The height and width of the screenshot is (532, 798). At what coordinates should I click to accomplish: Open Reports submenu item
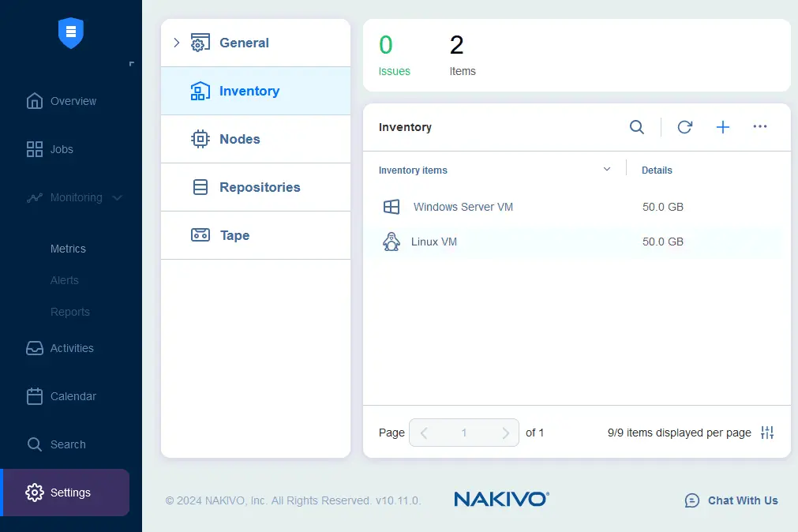(69, 312)
